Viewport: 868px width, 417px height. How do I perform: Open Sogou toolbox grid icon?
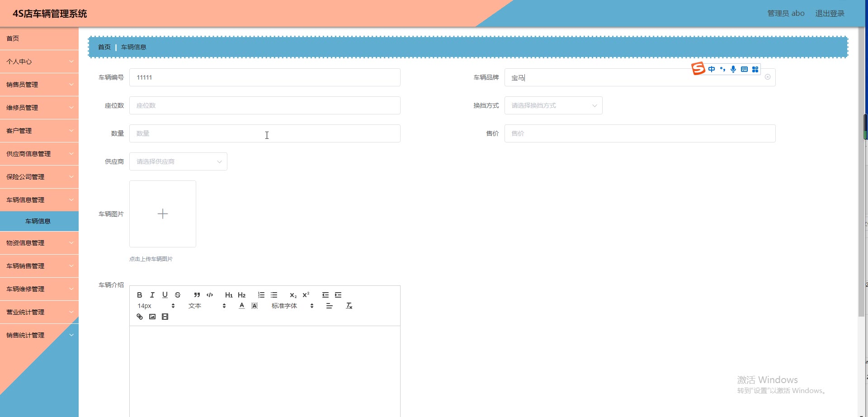755,69
